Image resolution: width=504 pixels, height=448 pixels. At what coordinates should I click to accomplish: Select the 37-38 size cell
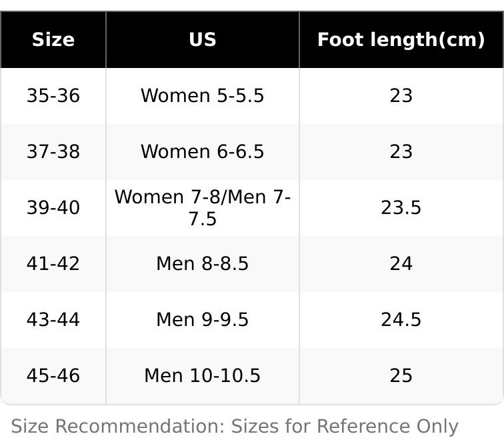click(53, 152)
